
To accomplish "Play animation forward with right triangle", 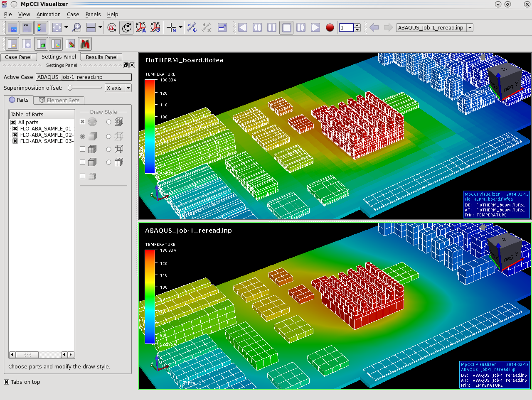I will coord(315,28).
